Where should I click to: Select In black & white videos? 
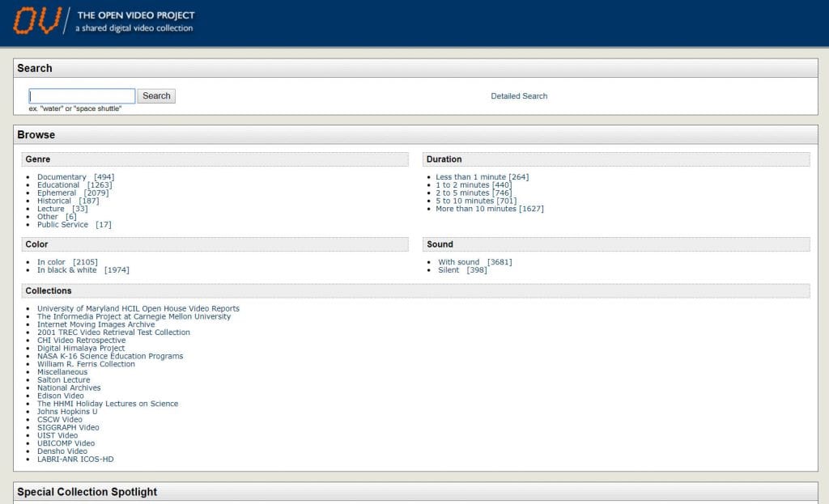66,270
